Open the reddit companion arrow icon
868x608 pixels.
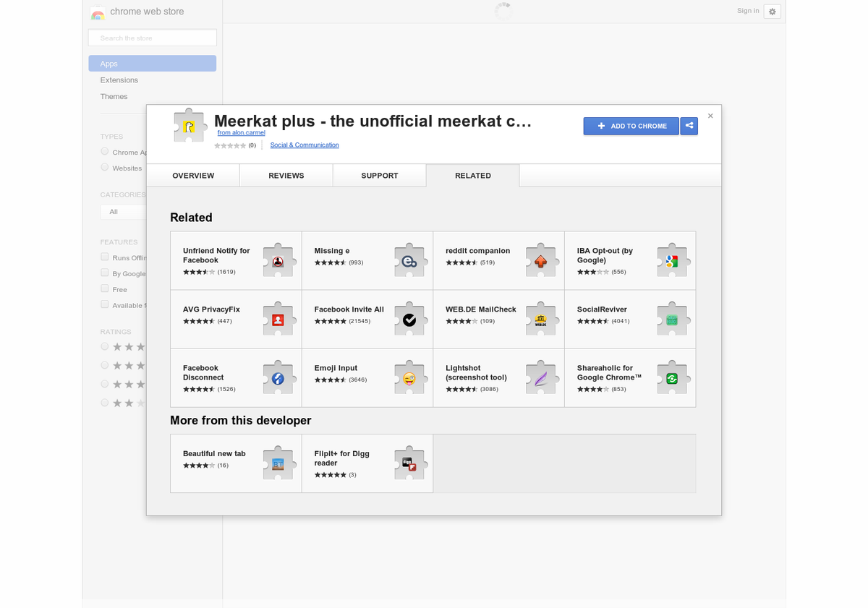pos(541,261)
